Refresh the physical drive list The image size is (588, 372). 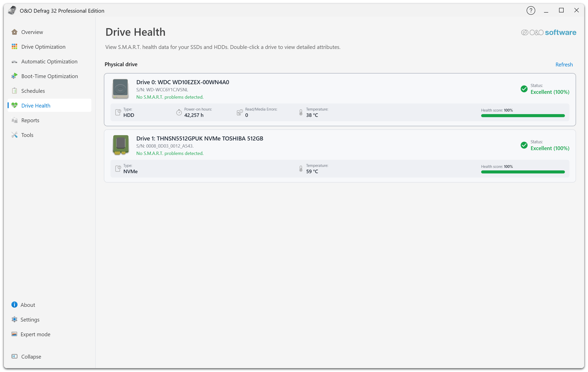tap(564, 64)
